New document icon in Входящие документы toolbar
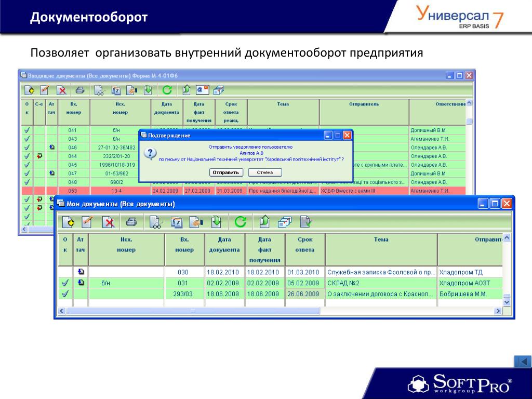The image size is (532, 399). [30, 90]
